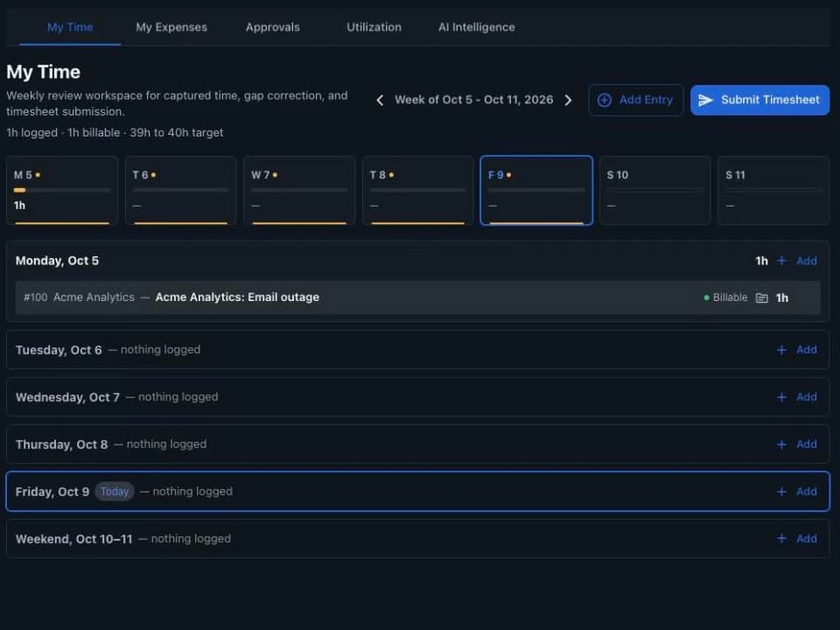The width and height of the screenshot is (840, 630).
Task: Select the W 7 day card
Action: tap(299, 191)
